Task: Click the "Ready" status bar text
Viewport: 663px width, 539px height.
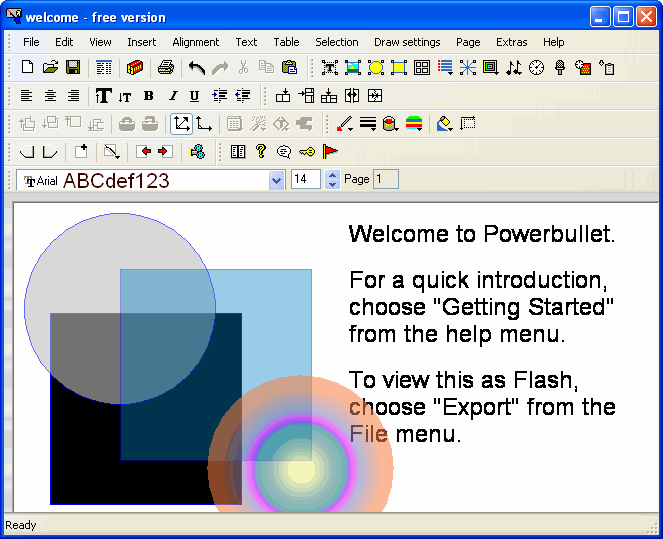Action: click(x=21, y=525)
